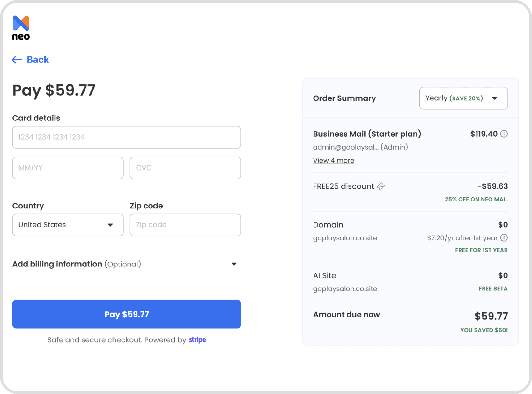Click the 25% OFF ON NEO MAIL label
532x394 pixels.
click(x=476, y=199)
